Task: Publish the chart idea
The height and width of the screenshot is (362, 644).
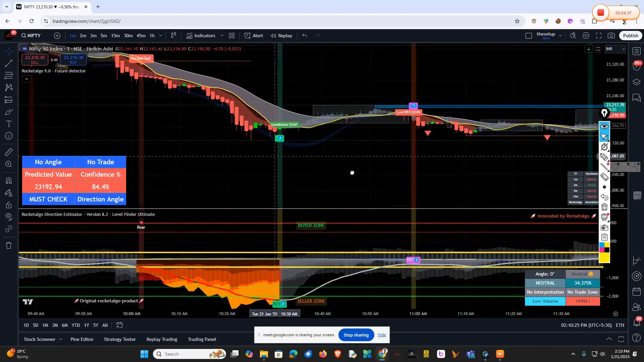Action: point(631,36)
